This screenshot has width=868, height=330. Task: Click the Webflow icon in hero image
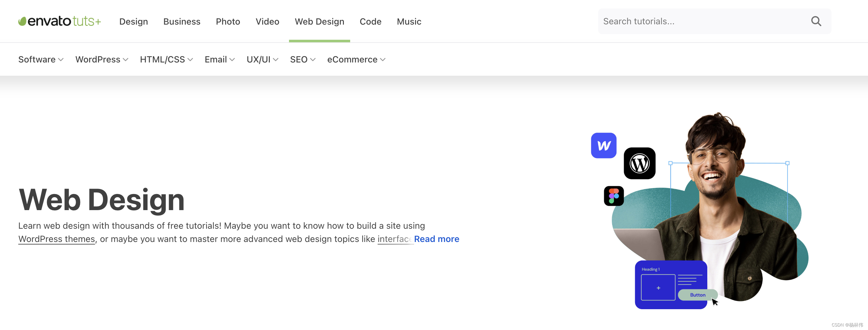click(604, 145)
